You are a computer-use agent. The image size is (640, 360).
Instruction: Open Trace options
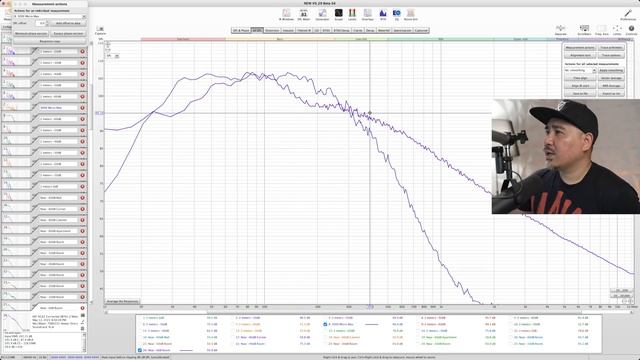(x=611, y=55)
